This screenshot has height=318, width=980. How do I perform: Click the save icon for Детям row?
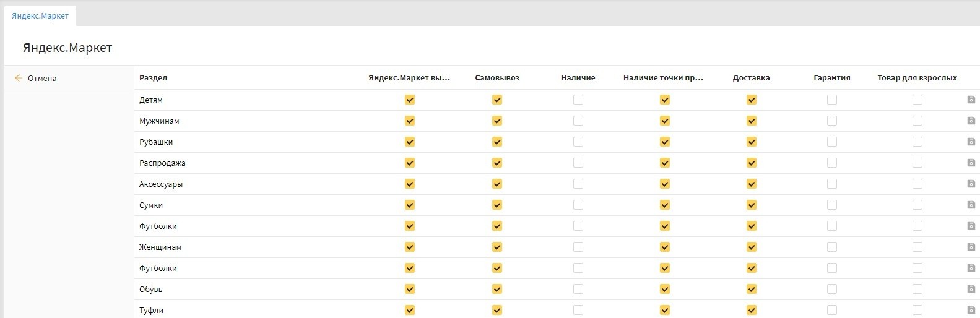click(x=971, y=100)
